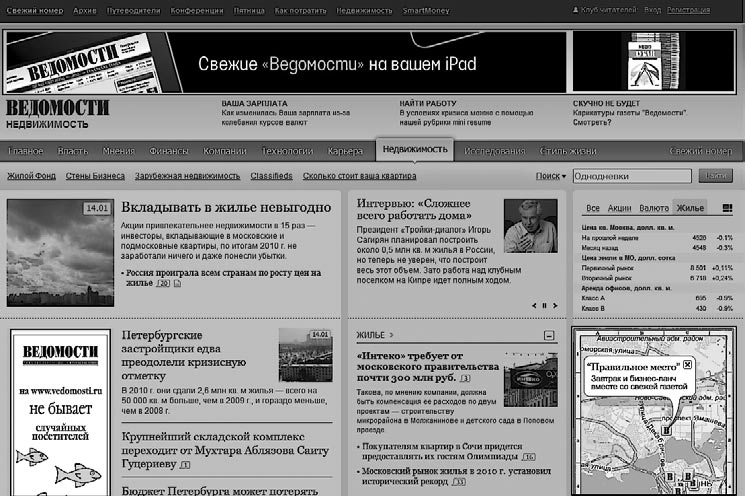The image size is (745, 496).
Task: Open Путеводители in top bar
Action: pyautogui.click(x=134, y=10)
